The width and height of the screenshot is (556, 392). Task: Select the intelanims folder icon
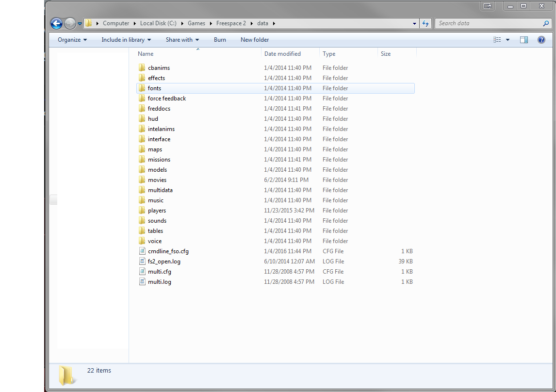142,129
